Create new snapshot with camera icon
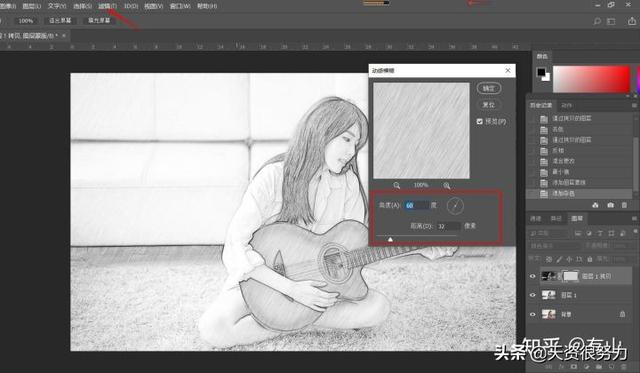Screen dimensions: 640x373 click(x=610, y=205)
